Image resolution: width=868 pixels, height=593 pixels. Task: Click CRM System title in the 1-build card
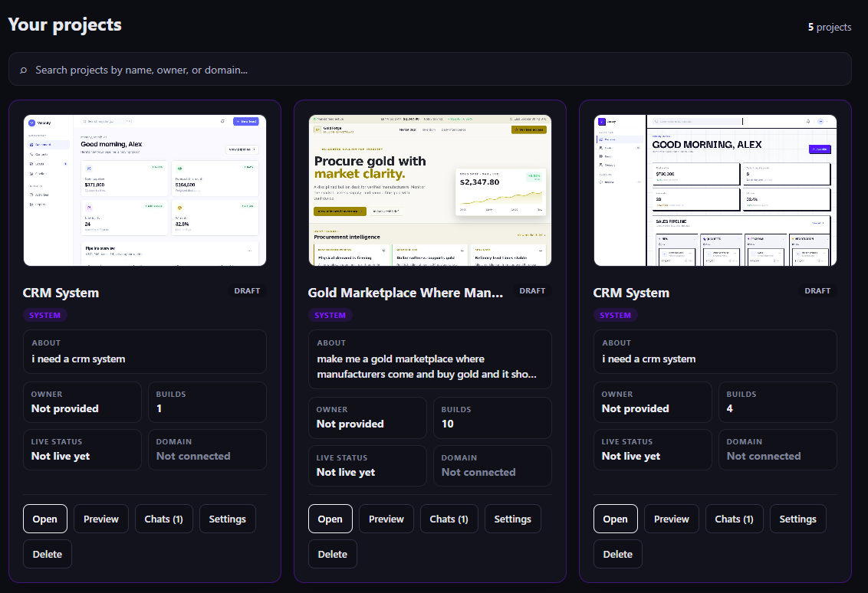pyautogui.click(x=61, y=293)
